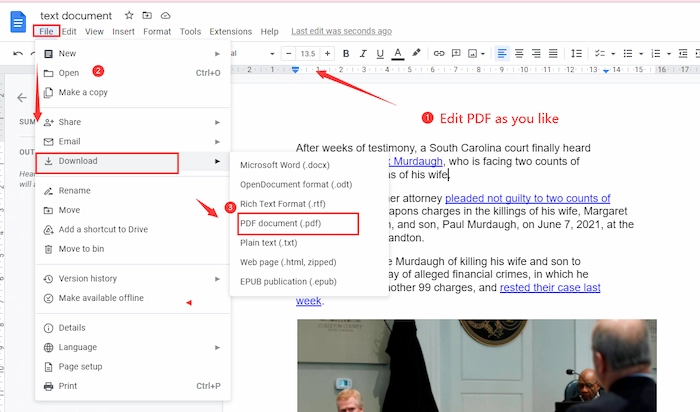
Task: Star the document with star icon
Action: 129,16
